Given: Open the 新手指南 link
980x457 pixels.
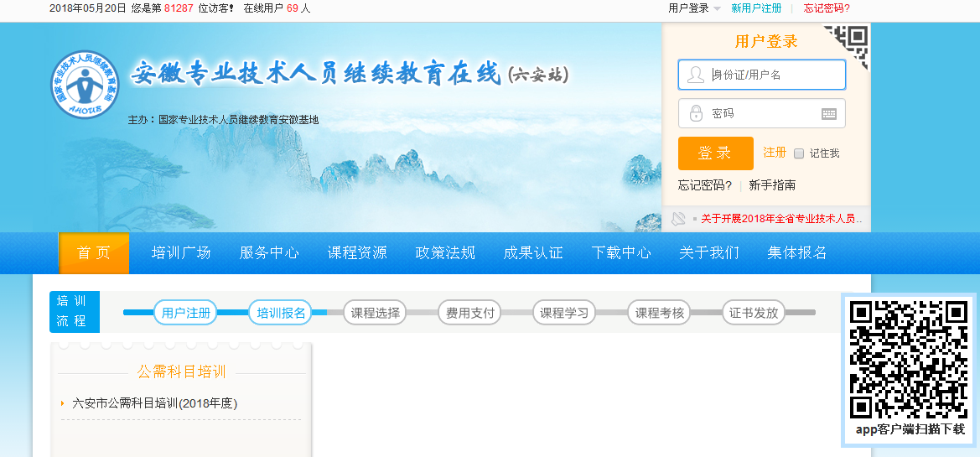Looking at the screenshot, I should pos(772,185).
